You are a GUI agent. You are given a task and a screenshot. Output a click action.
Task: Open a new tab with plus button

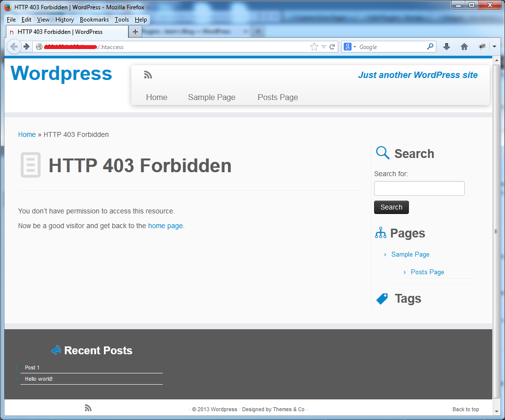click(x=135, y=31)
